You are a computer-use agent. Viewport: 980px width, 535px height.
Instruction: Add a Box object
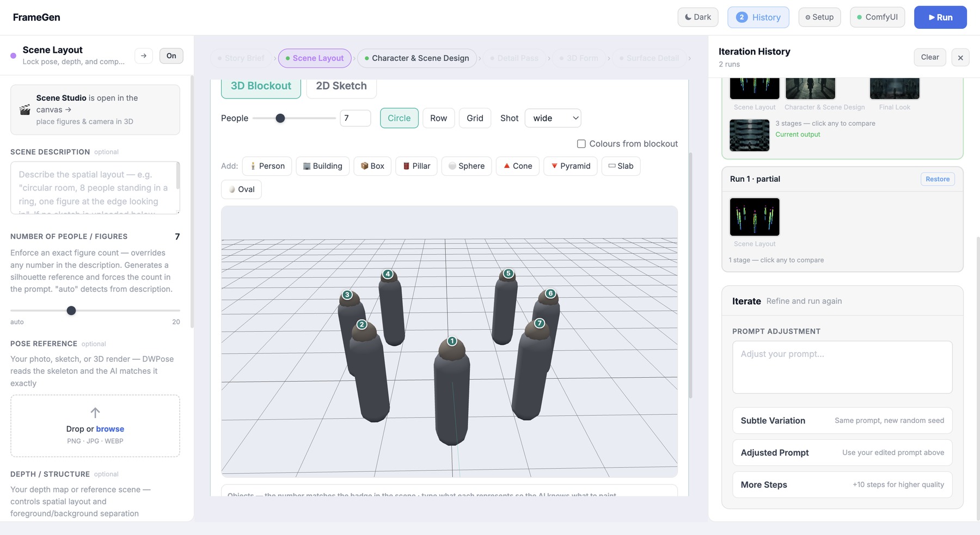pos(372,166)
